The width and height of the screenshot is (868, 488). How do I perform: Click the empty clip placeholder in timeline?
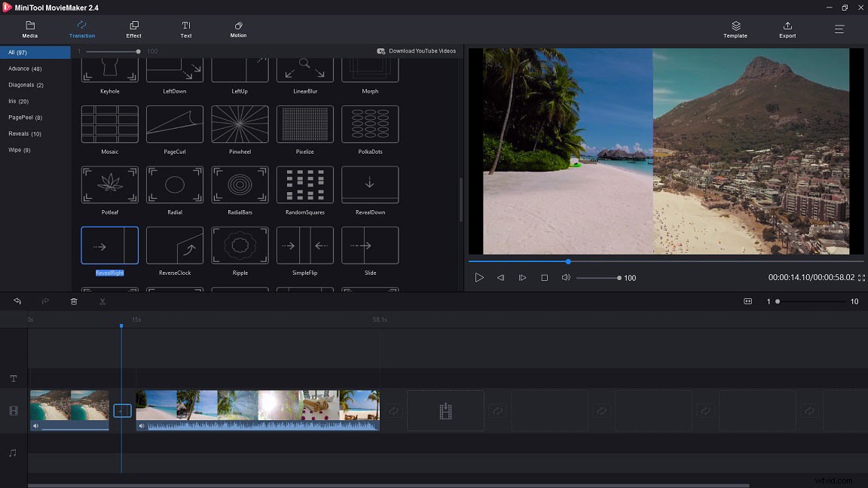(x=445, y=410)
